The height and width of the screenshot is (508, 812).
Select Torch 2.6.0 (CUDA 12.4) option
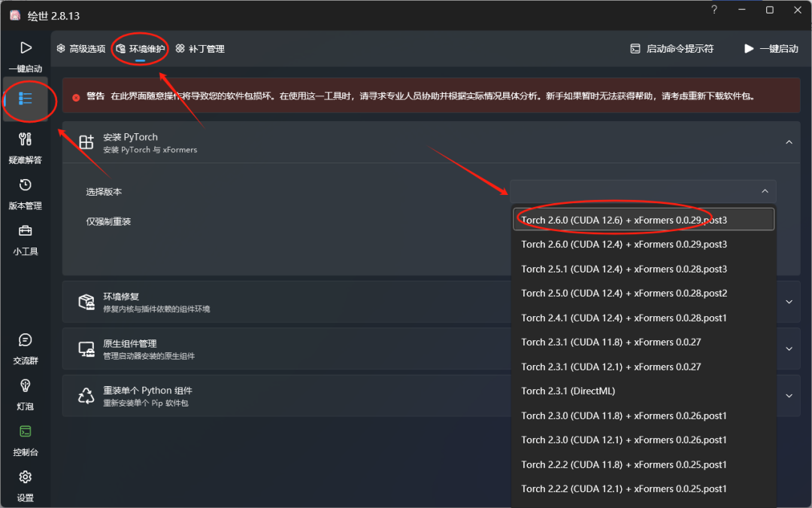[x=643, y=244]
